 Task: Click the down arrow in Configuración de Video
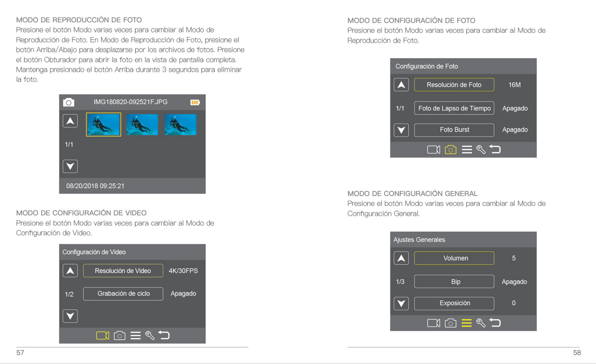(70, 316)
